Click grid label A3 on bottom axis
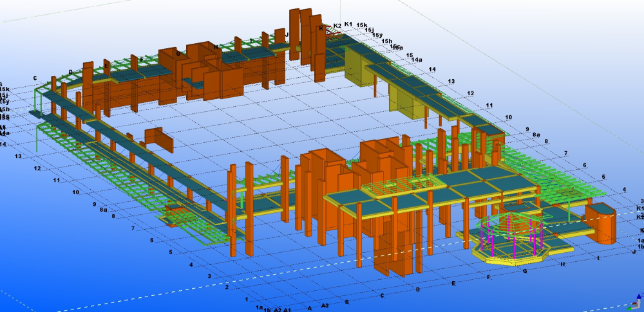The width and height of the screenshot is (644, 312). pyautogui.click(x=325, y=306)
